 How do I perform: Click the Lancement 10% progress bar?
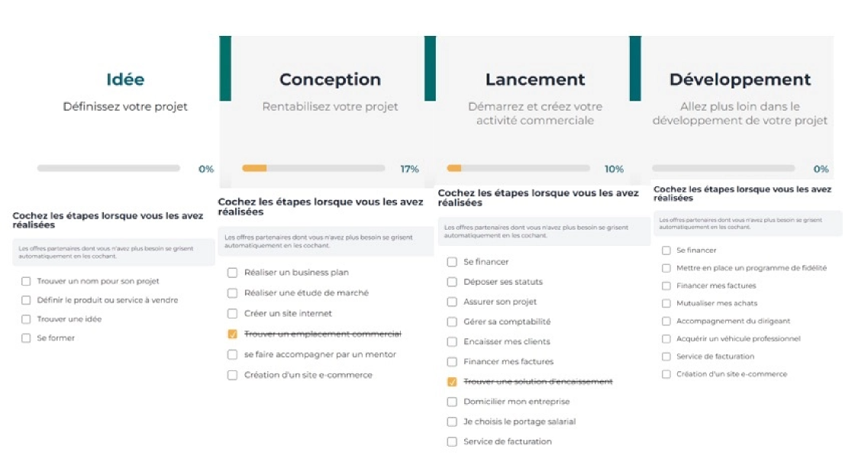(518, 168)
